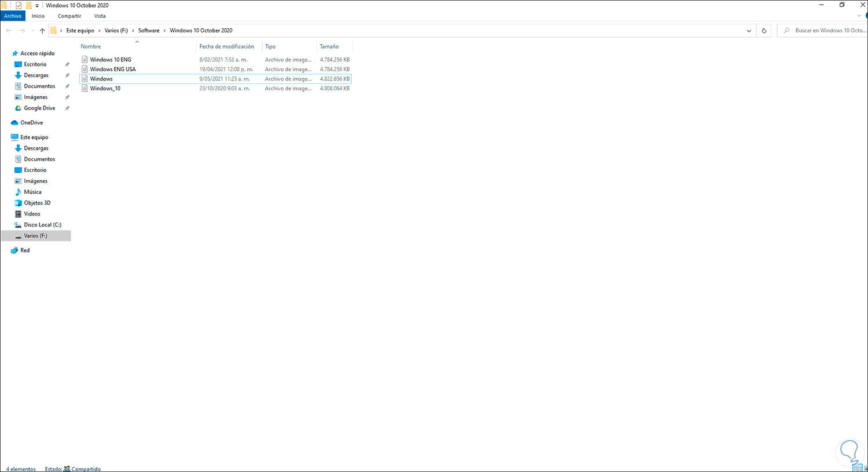Expand the chevron after Software in the address bar
Image resolution: width=868 pixels, height=472 pixels.
(164, 31)
